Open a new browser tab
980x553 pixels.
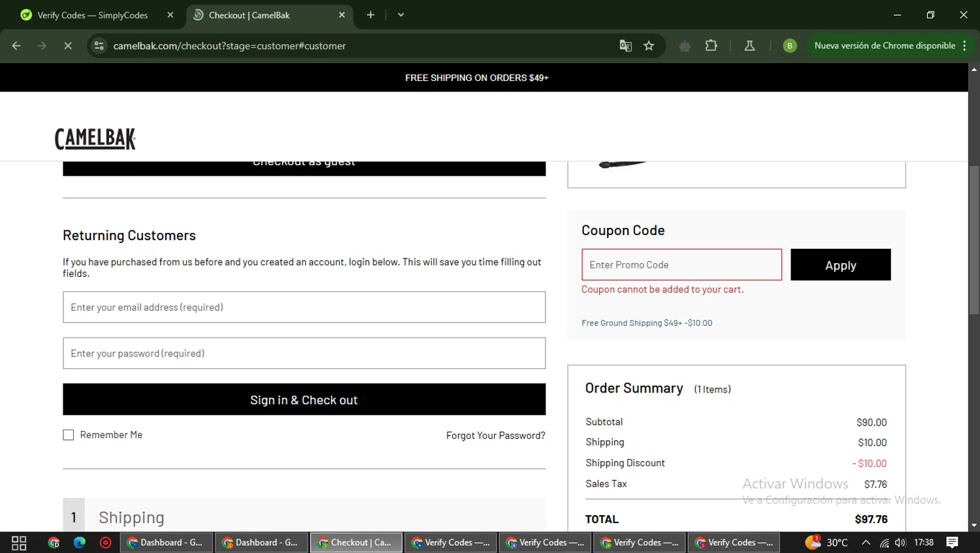[370, 15]
